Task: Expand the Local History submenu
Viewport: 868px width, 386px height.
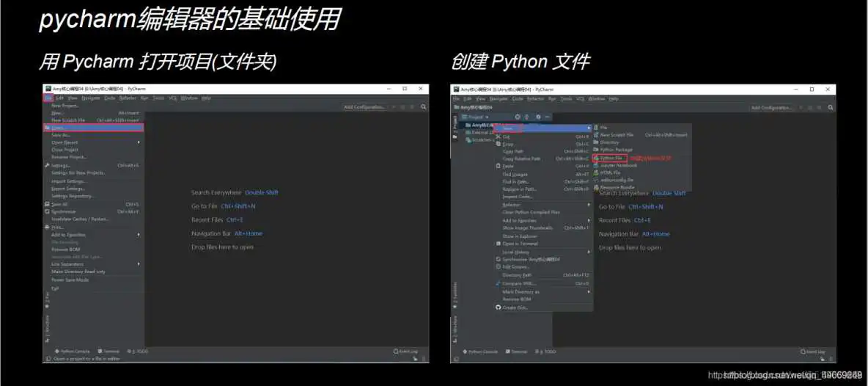Action: coord(589,252)
